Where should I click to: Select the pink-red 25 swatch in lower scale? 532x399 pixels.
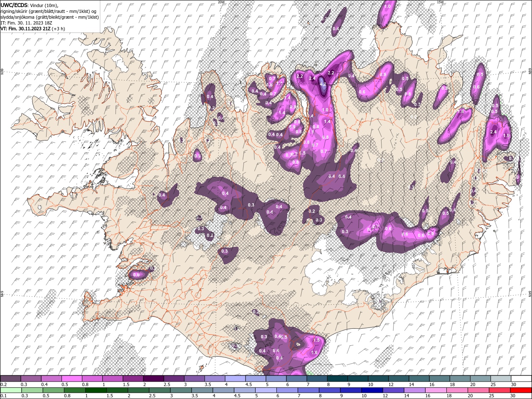click(499, 390)
